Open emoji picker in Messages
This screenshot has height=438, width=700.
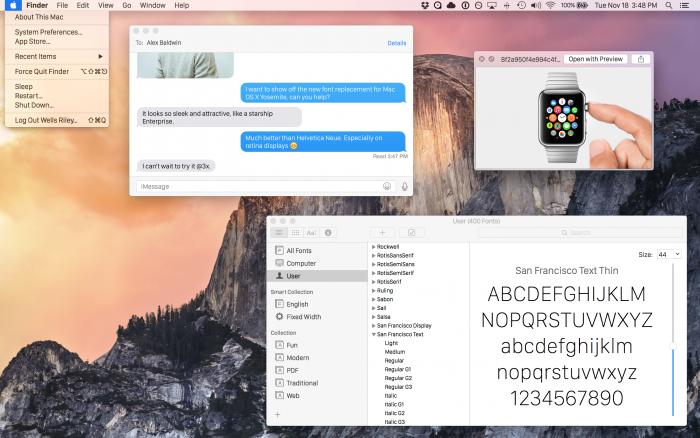pos(387,186)
